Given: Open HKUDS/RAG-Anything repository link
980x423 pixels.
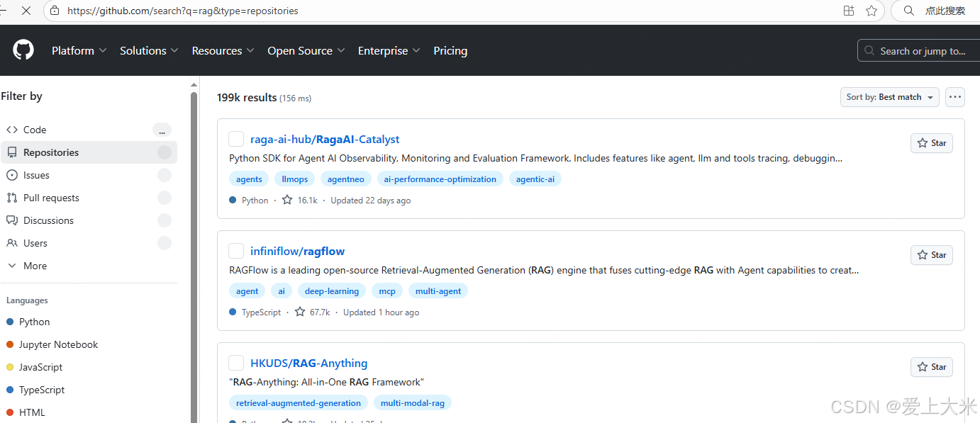Looking at the screenshot, I should point(308,363).
